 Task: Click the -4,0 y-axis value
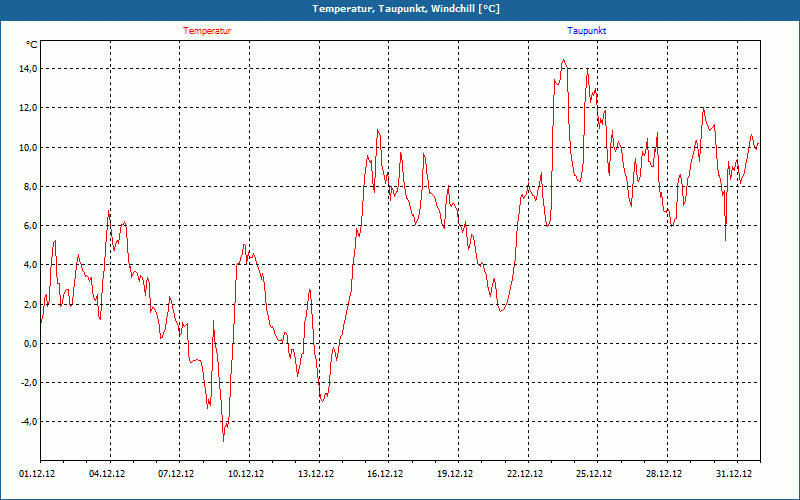coord(30,422)
